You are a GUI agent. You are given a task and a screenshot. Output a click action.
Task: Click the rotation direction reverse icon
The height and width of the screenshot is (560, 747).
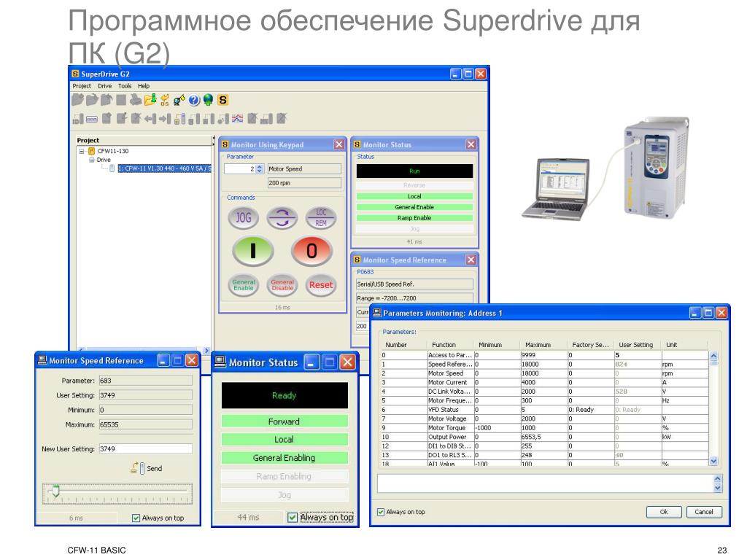(x=282, y=218)
